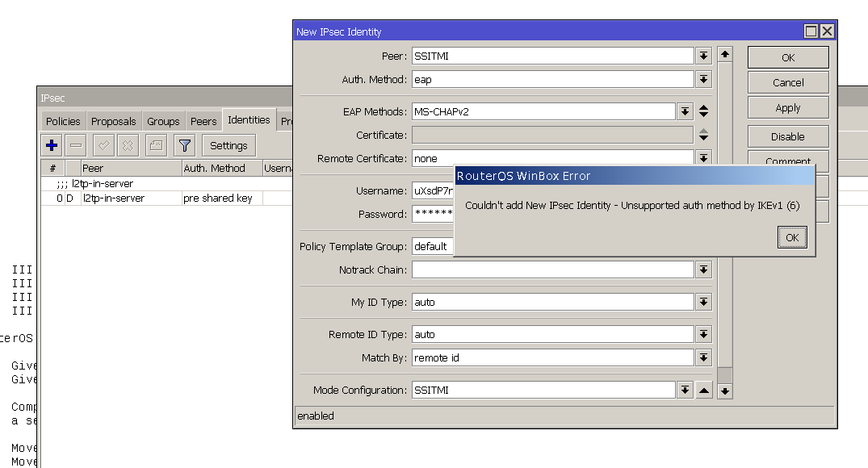Click the Auth. Method field showing eap
Screen dimensions: 868x468
(x=552, y=79)
